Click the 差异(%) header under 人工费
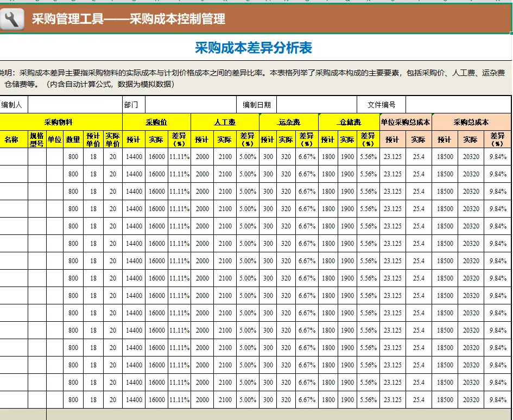The image size is (513, 420). point(248,139)
